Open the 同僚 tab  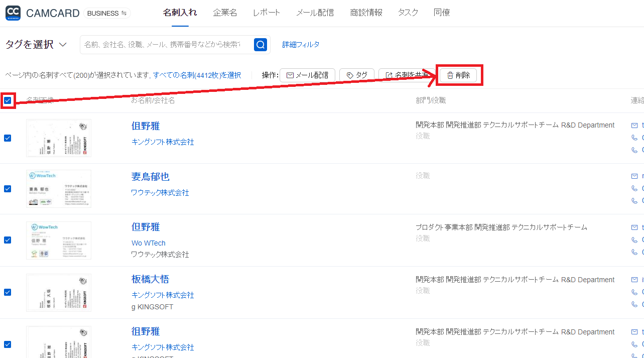click(442, 13)
